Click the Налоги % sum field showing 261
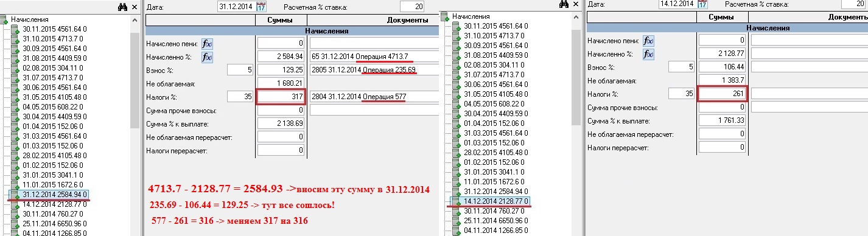 [x=723, y=94]
